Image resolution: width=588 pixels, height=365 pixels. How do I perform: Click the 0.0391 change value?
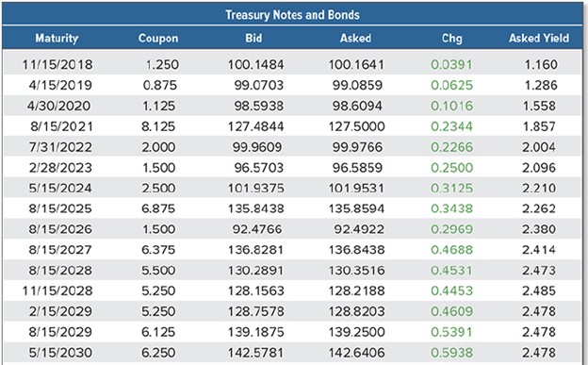tap(451, 64)
